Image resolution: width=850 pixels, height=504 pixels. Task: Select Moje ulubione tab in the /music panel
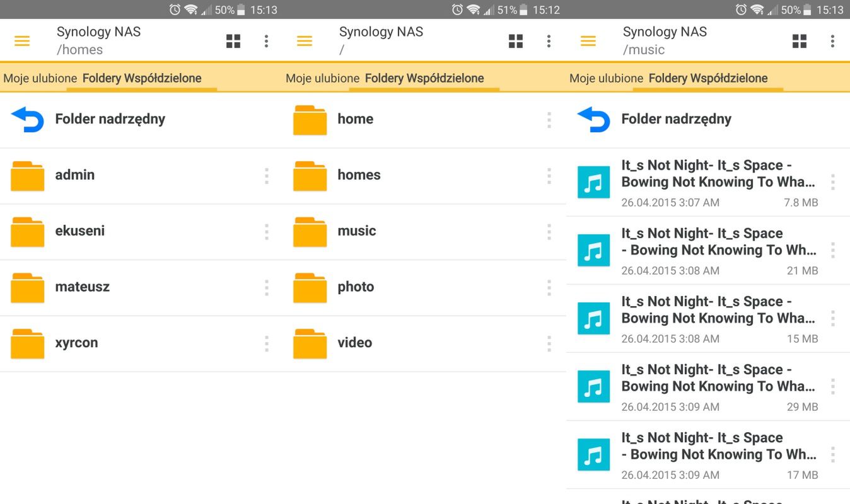(x=606, y=79)
